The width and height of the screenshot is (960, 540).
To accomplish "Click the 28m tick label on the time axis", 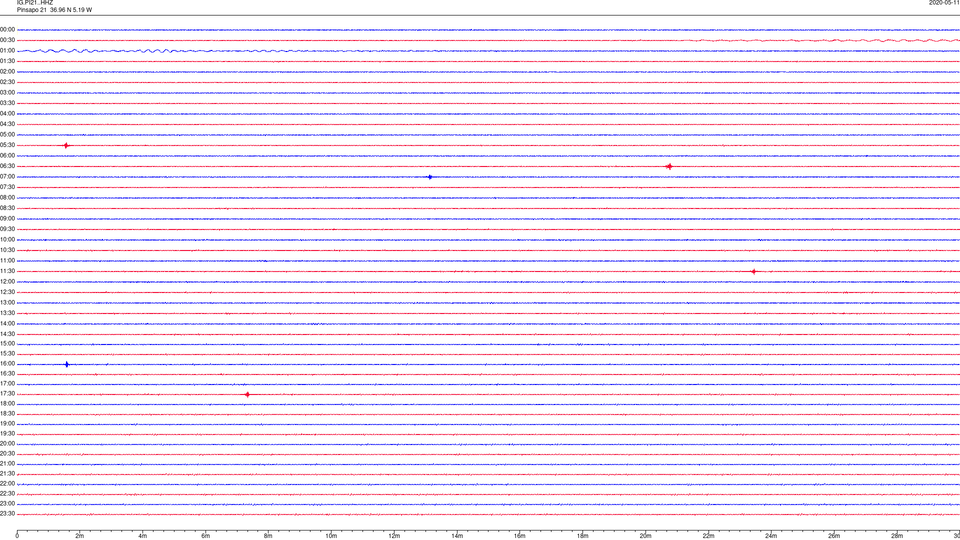I will pos(897,536).
